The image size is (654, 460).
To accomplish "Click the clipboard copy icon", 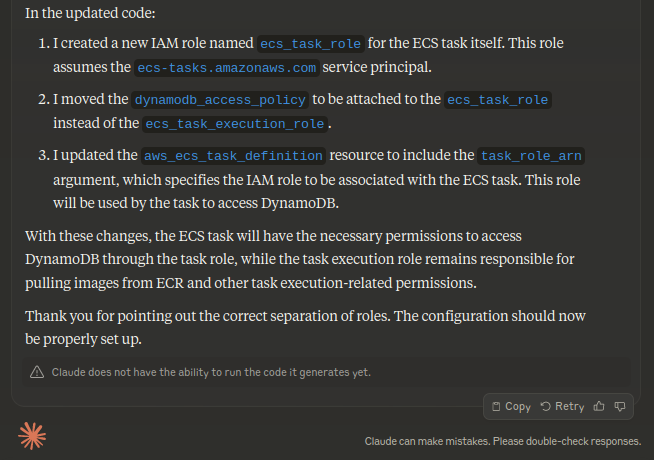I will (x=496, y=407).
